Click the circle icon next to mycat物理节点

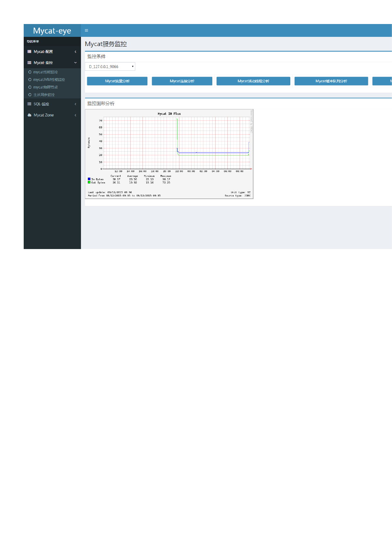click(30, 87)
